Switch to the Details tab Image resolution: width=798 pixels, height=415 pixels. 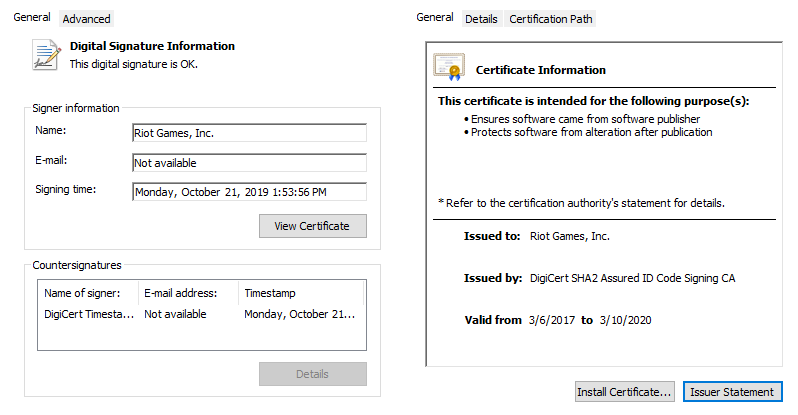tap(481, 19)
